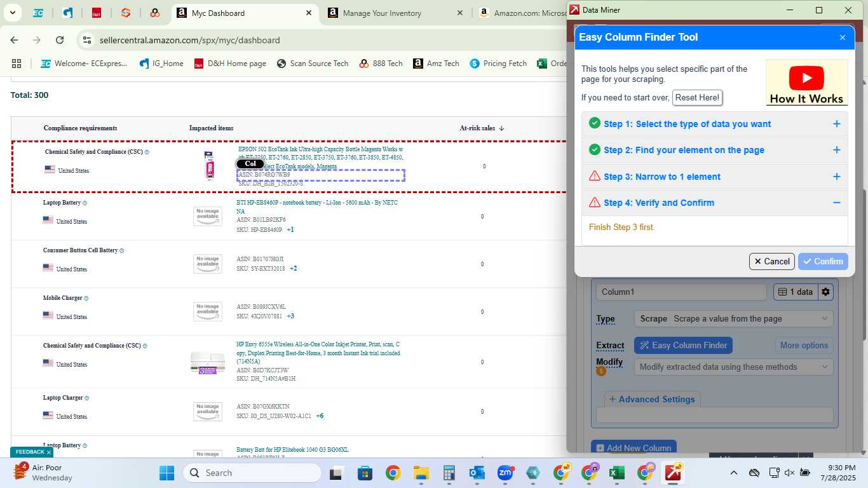The image size is (868, 488).
Task: Expand Step 3: Narrow to 1 element
Action: 715,177
